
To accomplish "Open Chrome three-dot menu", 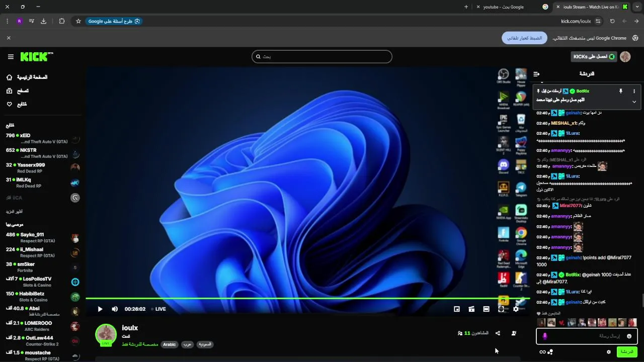I will click(x=7, y=21).
